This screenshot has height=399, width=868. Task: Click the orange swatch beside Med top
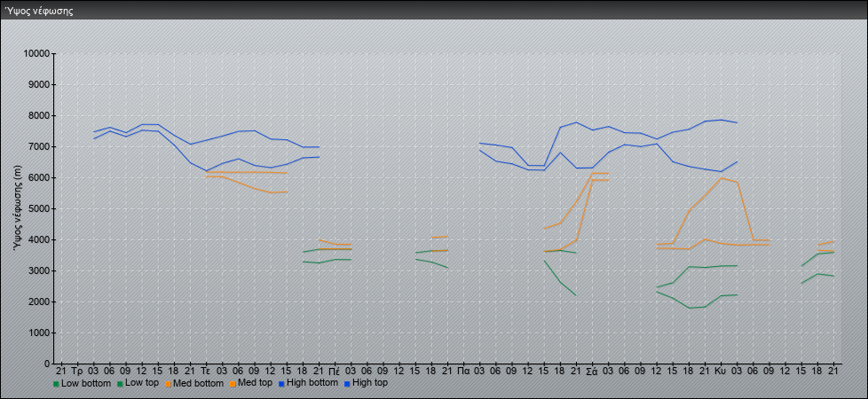231,384
